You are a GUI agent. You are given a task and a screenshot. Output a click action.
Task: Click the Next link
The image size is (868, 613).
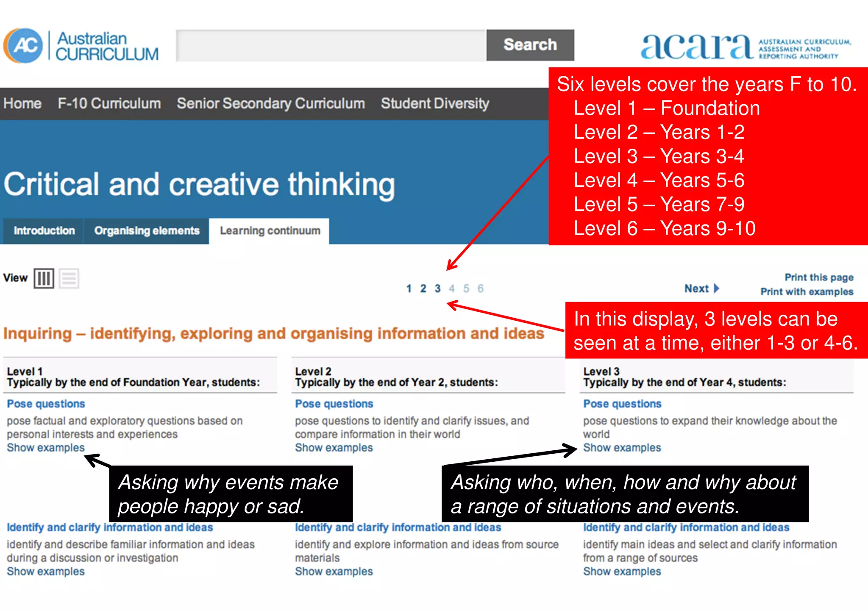tap(696, 288)
